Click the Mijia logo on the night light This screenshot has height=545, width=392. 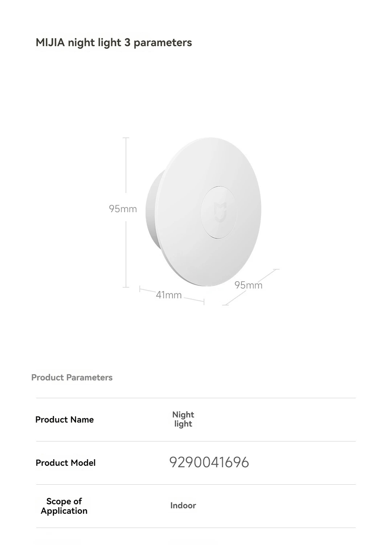(220, 212)
